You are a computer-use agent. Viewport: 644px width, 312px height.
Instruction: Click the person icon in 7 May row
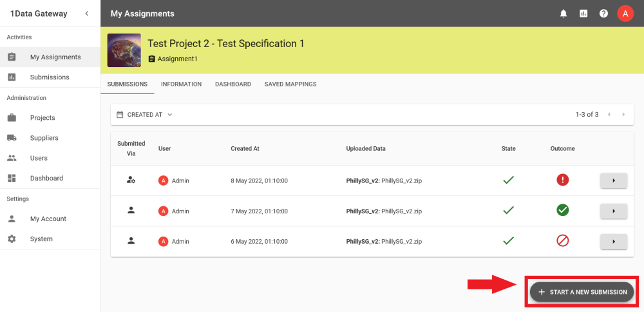[x=131, y=210]
